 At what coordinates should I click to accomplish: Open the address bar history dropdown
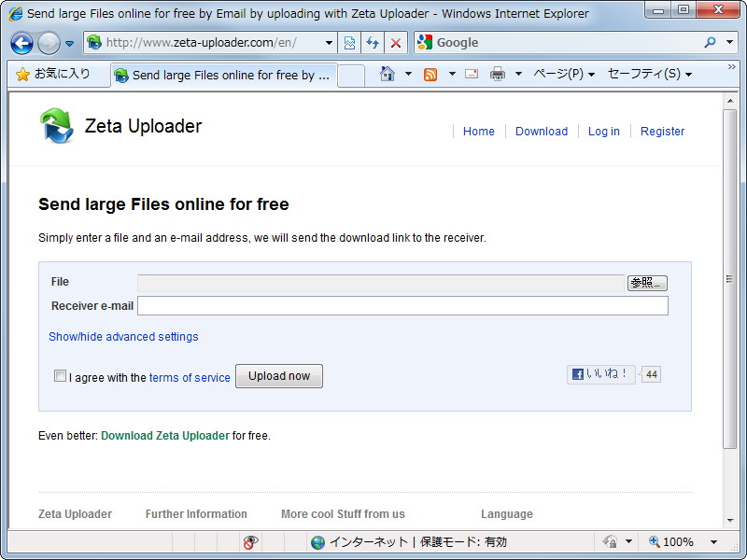point(329,42)
